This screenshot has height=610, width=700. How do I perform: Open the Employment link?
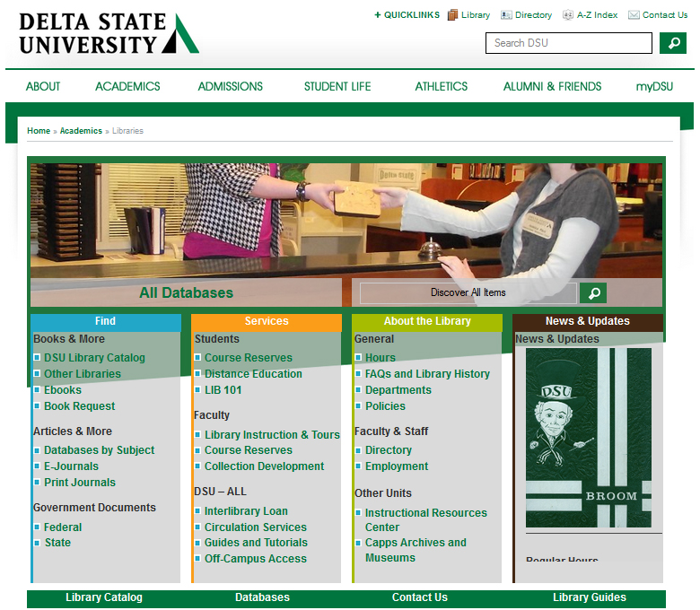click(x=397, y=466)
